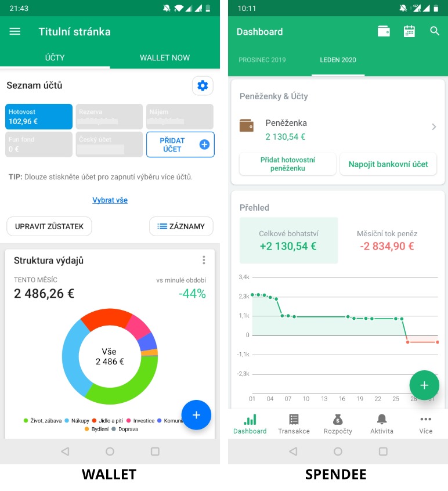Tap Bydlení legend entry
The height and width of the screenshot is (491, 448).
[x=97, y=429]
